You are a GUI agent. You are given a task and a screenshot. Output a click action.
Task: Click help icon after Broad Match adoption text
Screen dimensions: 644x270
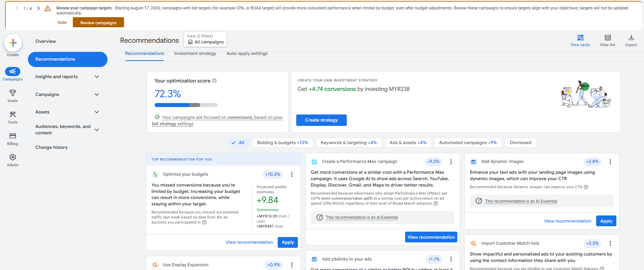[436, 204]
